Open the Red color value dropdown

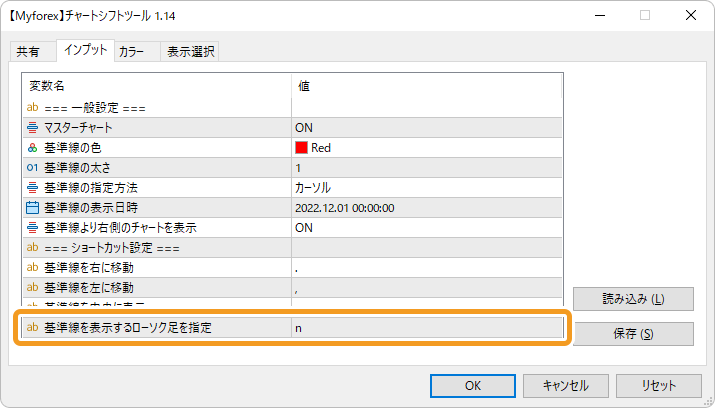pos(426,148)
